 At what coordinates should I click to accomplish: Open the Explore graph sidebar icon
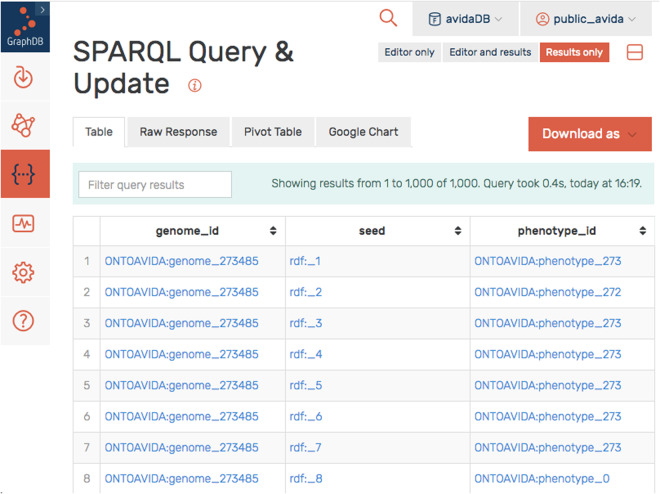(24, 126)
